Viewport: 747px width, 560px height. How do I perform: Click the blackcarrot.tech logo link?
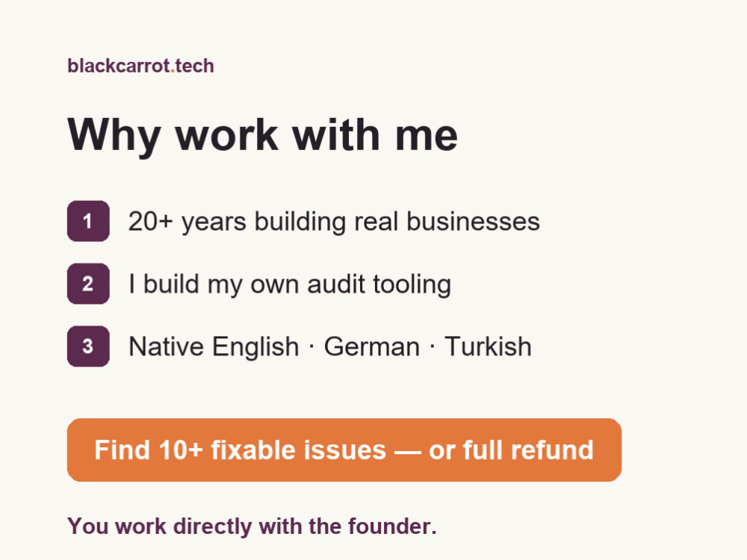[x=140, y=66]
